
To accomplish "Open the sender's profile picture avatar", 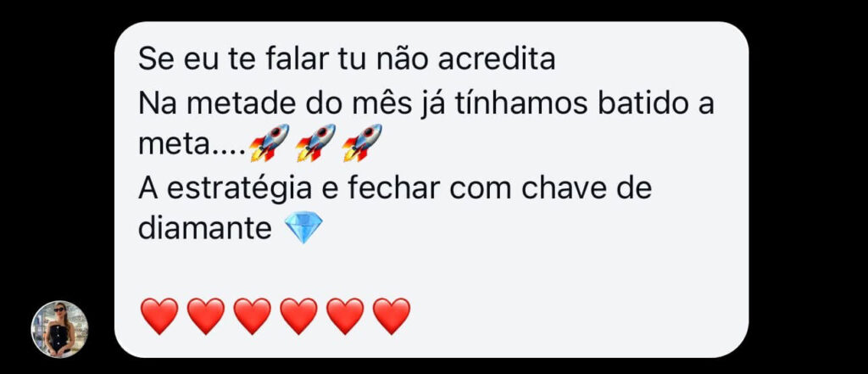I will point(59,329).
